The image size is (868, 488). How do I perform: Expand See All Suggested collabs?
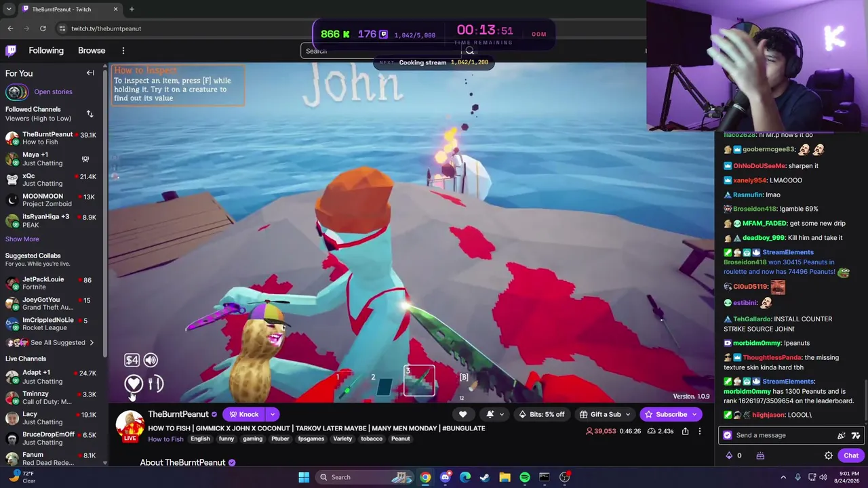pos(50,342)
